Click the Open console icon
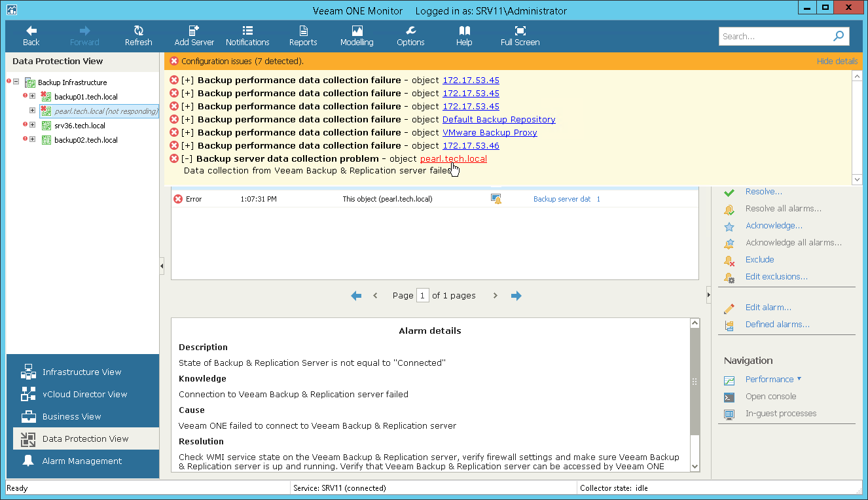Screen dimensions: 868x500 tap(729, 397)
